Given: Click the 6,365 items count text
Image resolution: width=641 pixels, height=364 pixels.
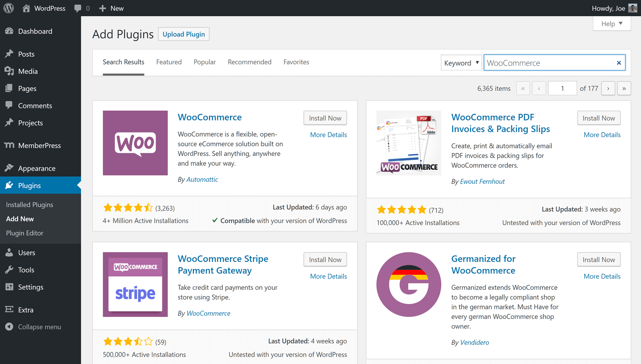Looking at the screenshot, I should click(x=494, y=88).
